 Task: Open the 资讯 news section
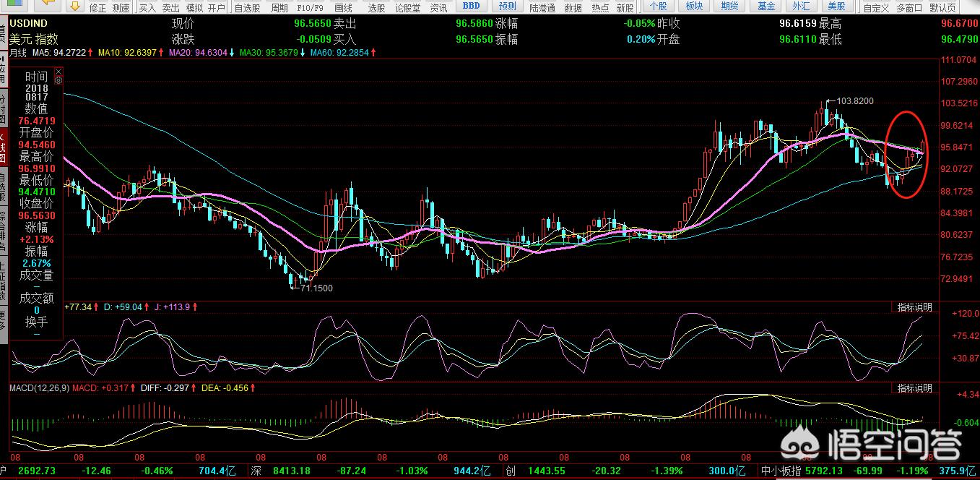click(438, 7)
